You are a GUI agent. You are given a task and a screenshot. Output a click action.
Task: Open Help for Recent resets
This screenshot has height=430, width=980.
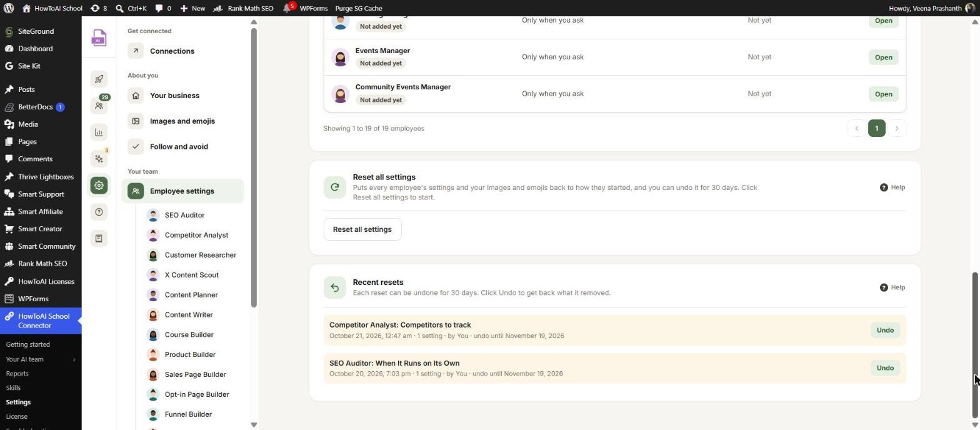(x=892, y=287)
